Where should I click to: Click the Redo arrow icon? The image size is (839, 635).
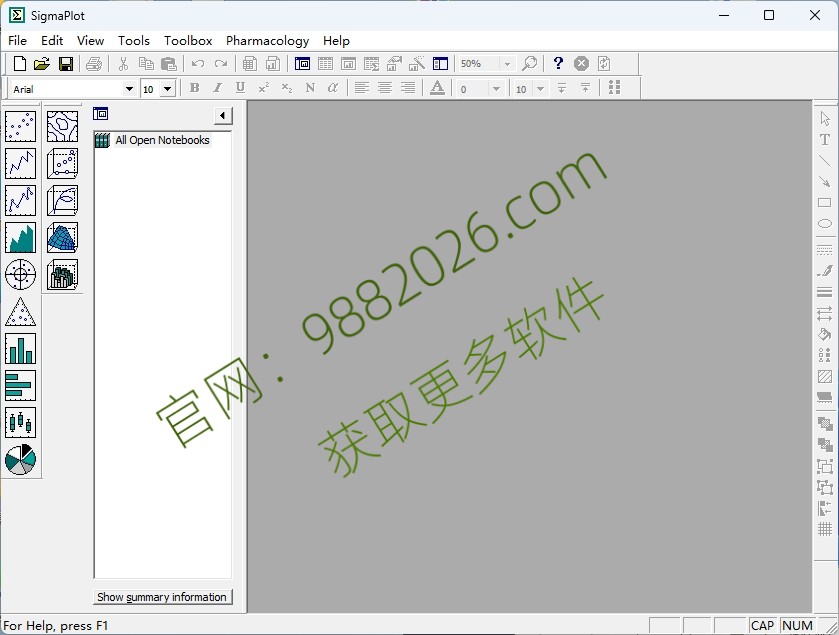point(220,64)
